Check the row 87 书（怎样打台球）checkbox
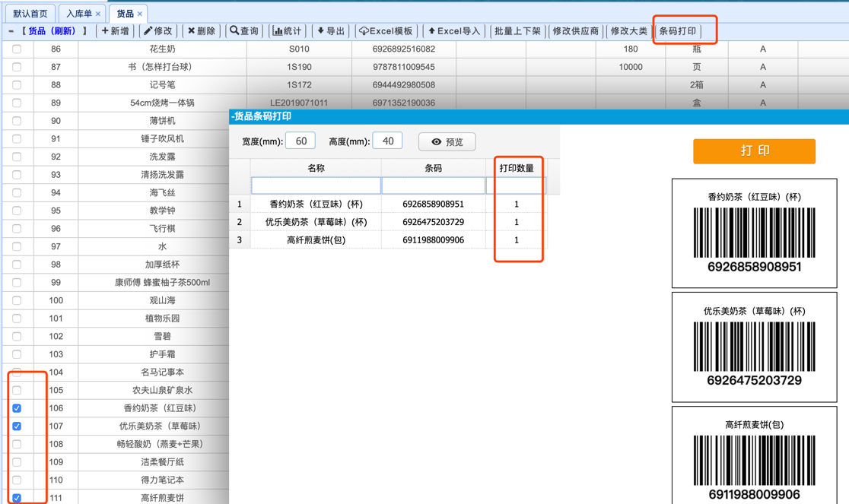Screen dimensions: 849x504 click(x=17, y=67)
